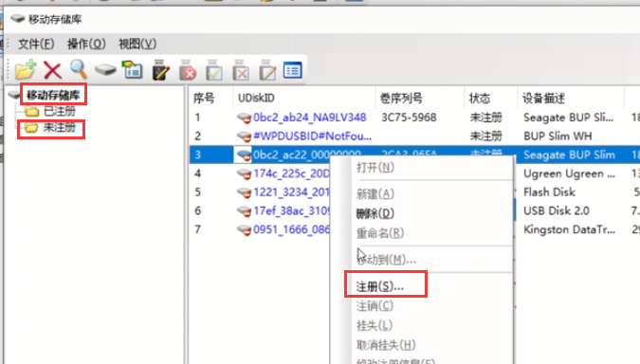Click the grayed USB icon with pencil
The height and width of the screenshot is (364, 640).
pos(267,70)
